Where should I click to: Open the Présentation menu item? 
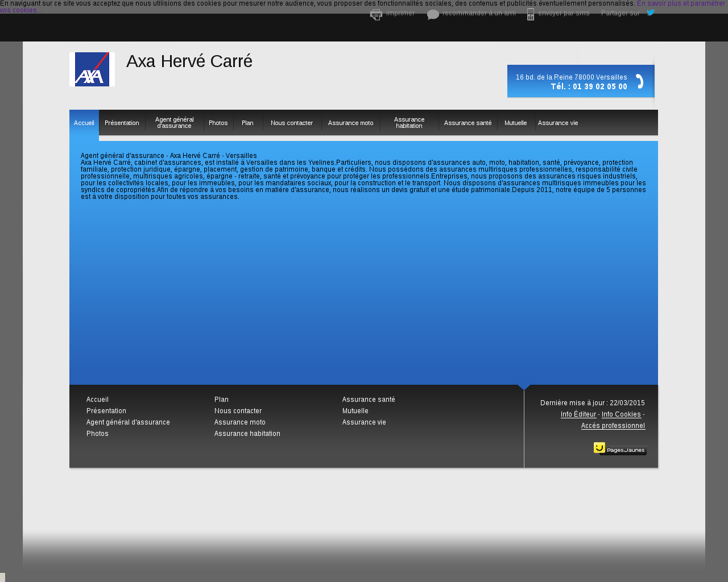pyautogui.click(x=122, y=123)
